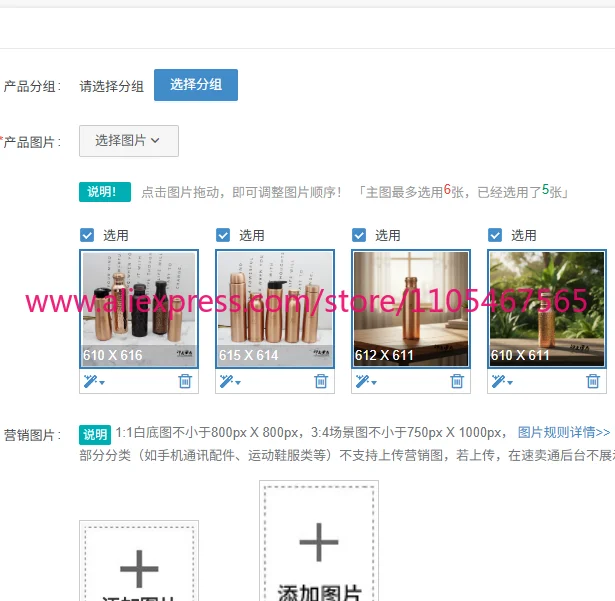This screenshot has height=601, width=615.
Task: Select the 615 X 614 copper bottles thumbnail
Action: click(275, 309)
